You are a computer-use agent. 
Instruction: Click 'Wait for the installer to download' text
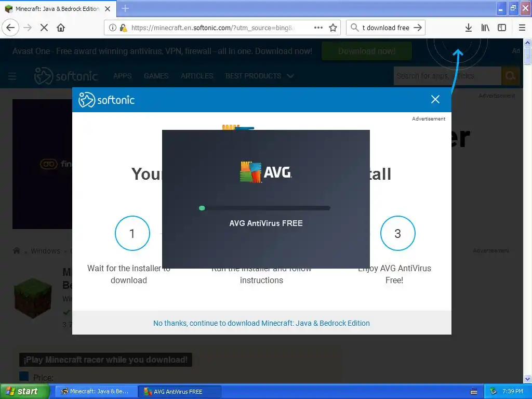[129, 274]
